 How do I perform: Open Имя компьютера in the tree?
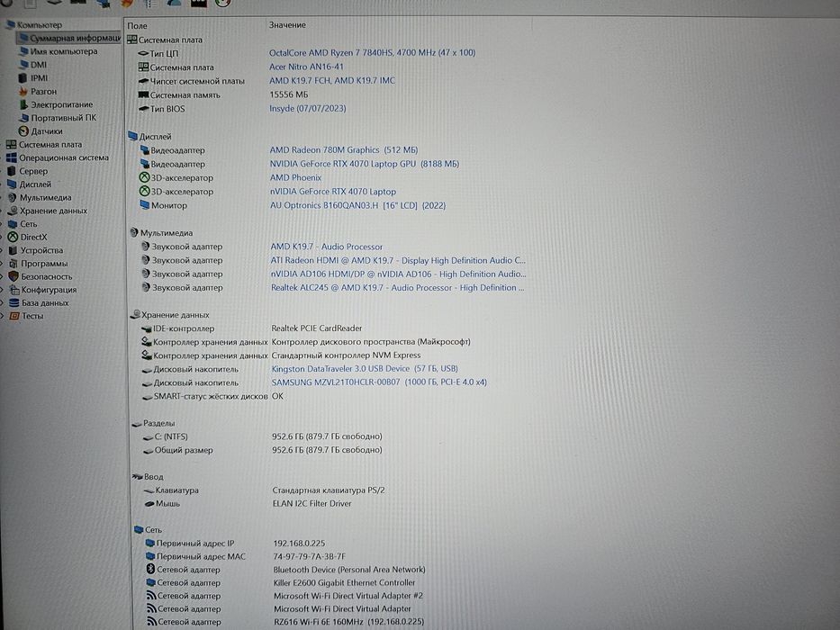pos(64,51)
